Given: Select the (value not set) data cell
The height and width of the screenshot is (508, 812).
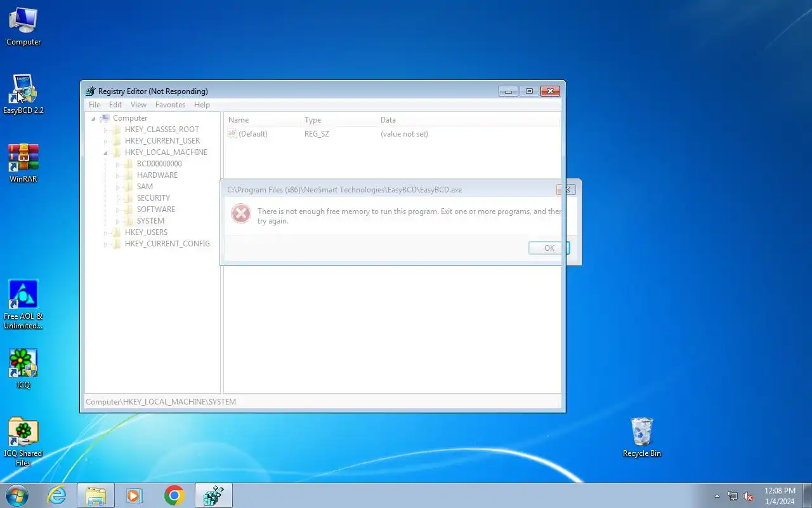Looking at the screenshot, I should [404, 134].
